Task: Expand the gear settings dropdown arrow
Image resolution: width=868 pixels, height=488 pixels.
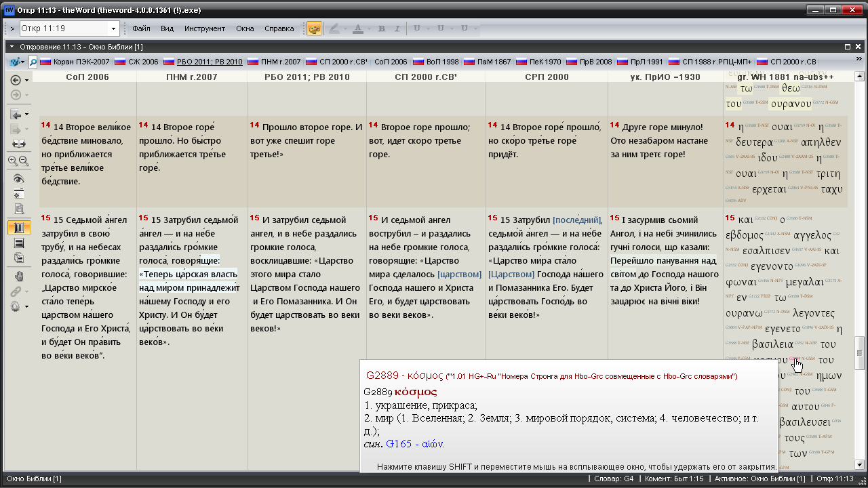Action: coord(27,306)
